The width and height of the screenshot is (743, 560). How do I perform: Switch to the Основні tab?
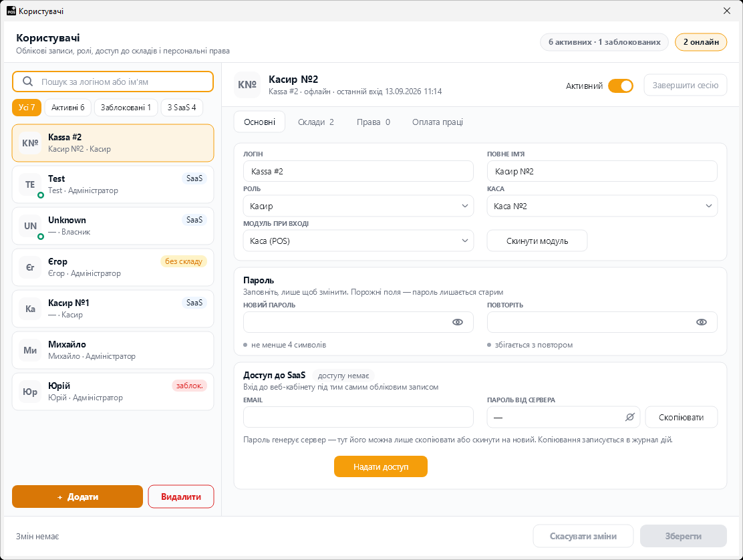click(260, 122)
